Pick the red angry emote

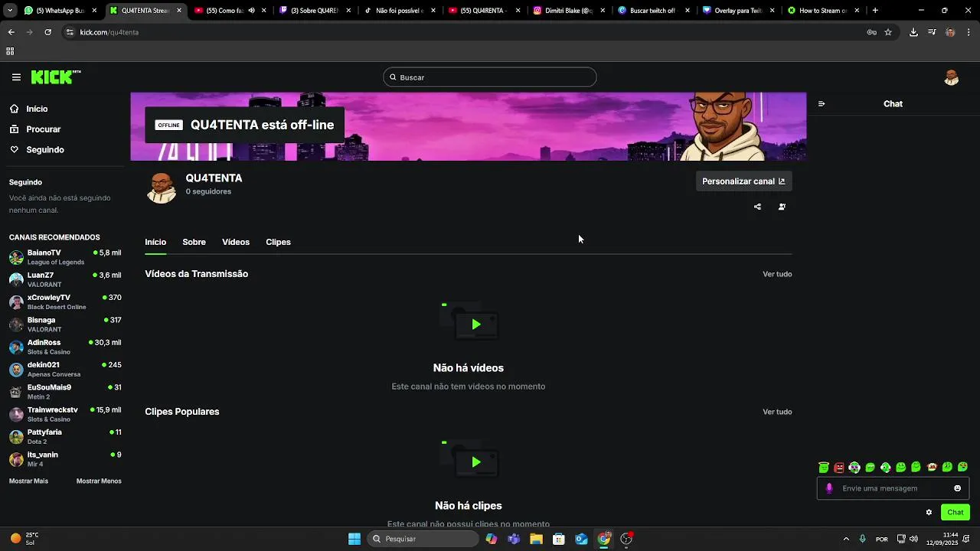pos(839,467)
